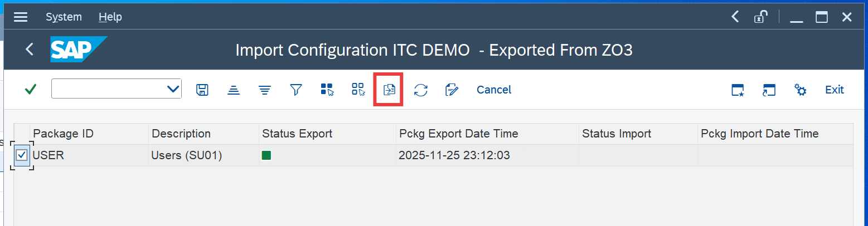Click the green Status Export square

coord(266,156)
